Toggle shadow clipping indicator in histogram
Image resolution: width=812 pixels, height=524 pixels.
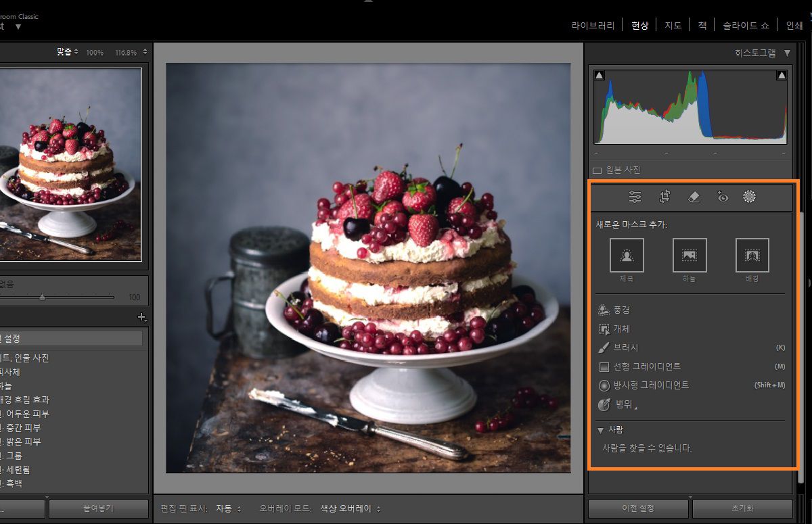599,76
